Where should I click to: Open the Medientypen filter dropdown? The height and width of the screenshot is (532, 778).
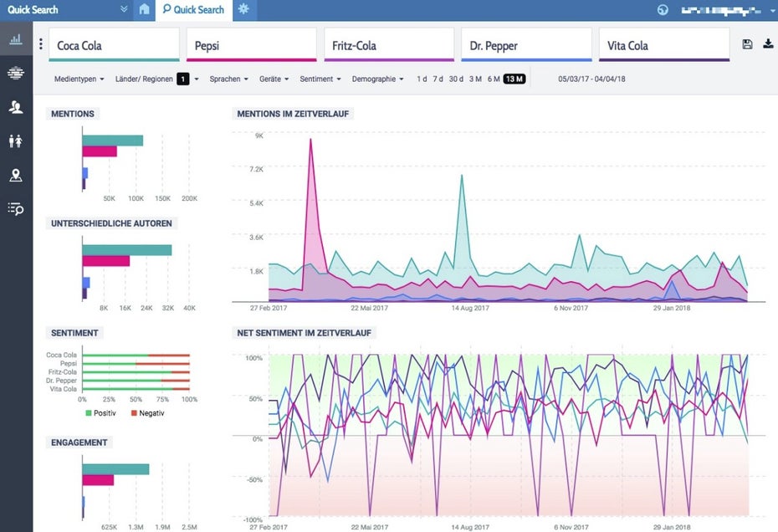tap(79, 79)
